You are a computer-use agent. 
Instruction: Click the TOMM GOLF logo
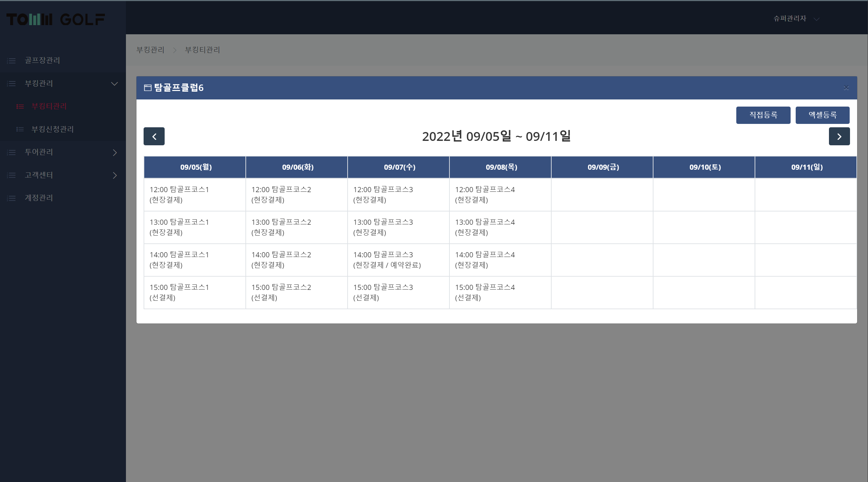pyautogui.click(x=56, y=19)
